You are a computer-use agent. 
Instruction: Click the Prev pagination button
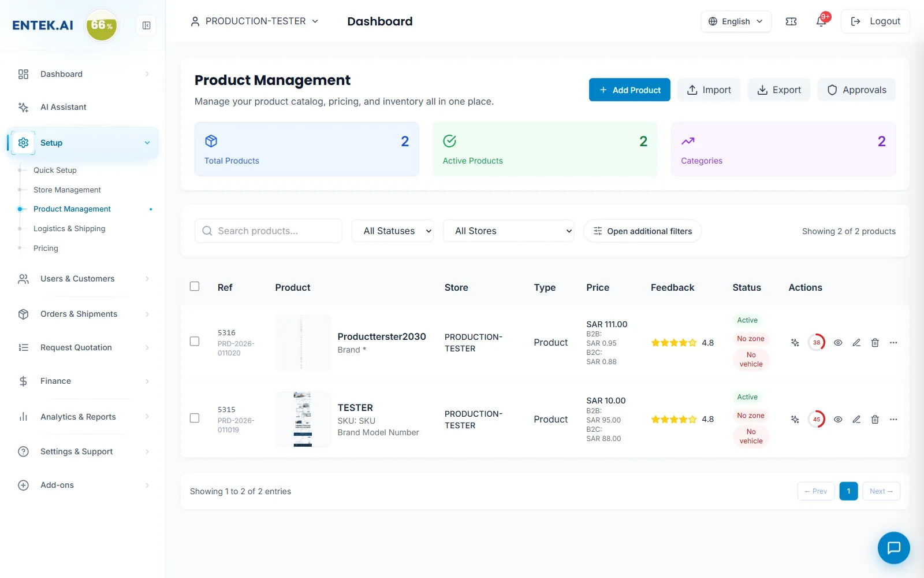click(x=816, y=491)
